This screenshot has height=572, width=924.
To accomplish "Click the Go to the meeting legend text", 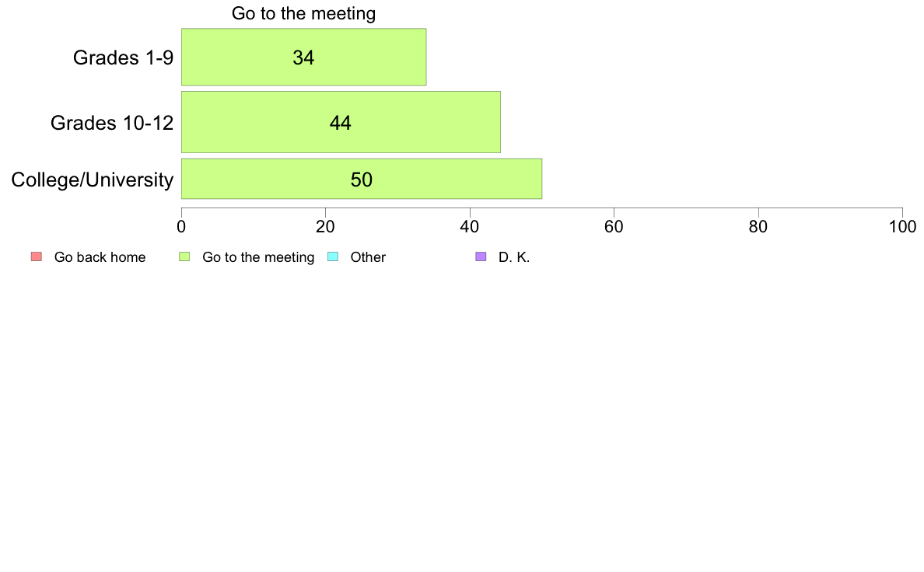I will click(x=258, y=257).
